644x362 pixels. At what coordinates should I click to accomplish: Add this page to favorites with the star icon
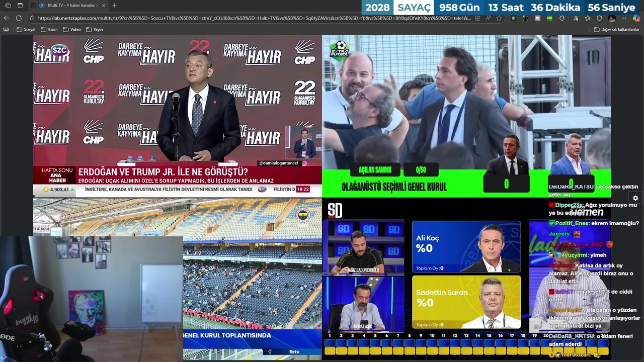pyautogui.click(x=499, y=18)
